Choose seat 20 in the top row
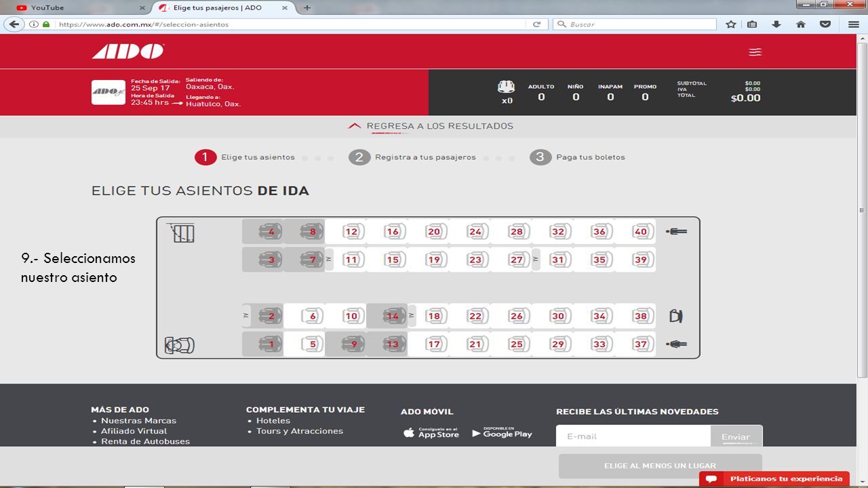This screenshot has height=488, width=868. pos(434,232)
